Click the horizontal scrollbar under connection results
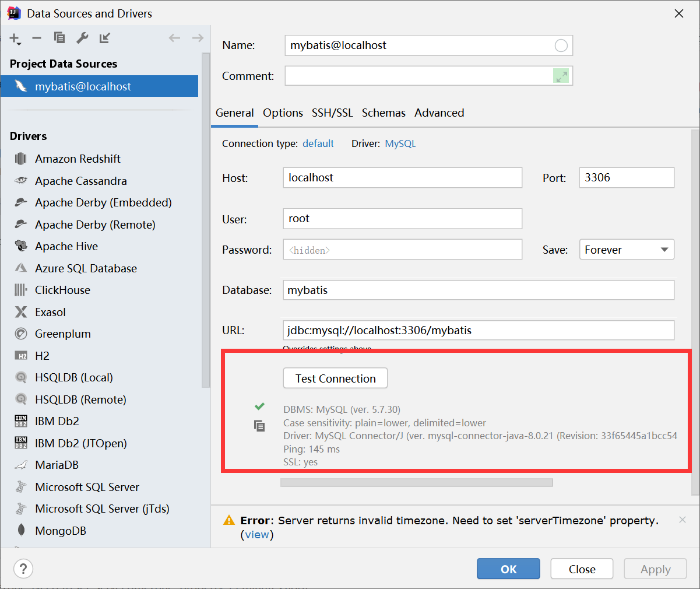700x589 pixels. (x=416, y=482)
